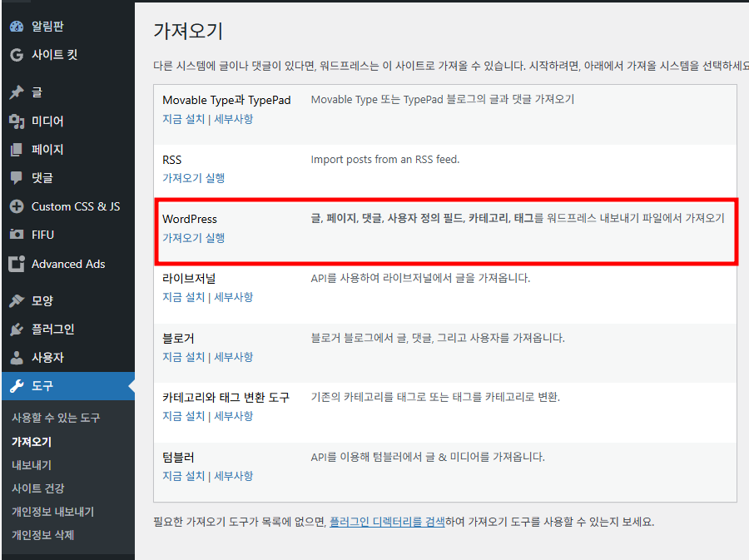Click 세부사항 for 카테고리와 태그 변환 도구
Viewport: 749px width, 560px height.
click(234, 416)
